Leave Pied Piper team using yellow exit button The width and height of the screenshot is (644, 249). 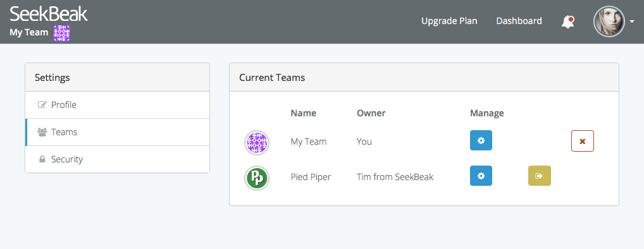pyautogui.click(x=539, y=176)
